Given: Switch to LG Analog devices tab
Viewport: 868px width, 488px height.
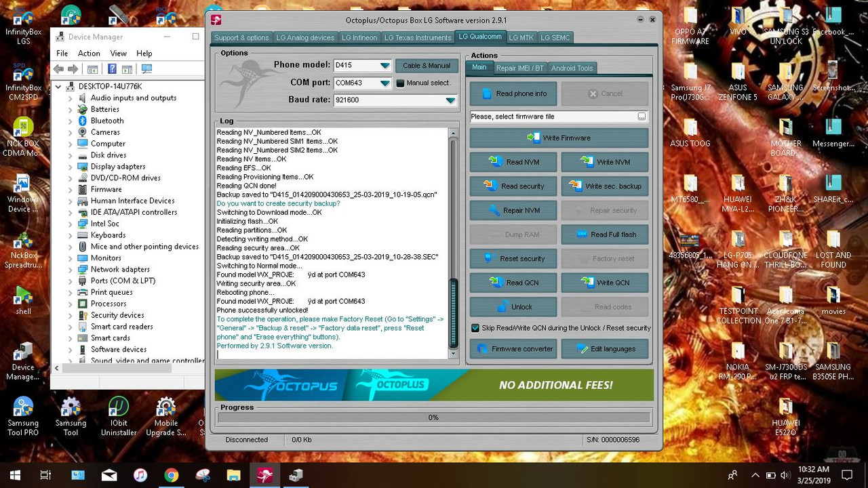Looking at the screenshot, I should click(305, 38).
